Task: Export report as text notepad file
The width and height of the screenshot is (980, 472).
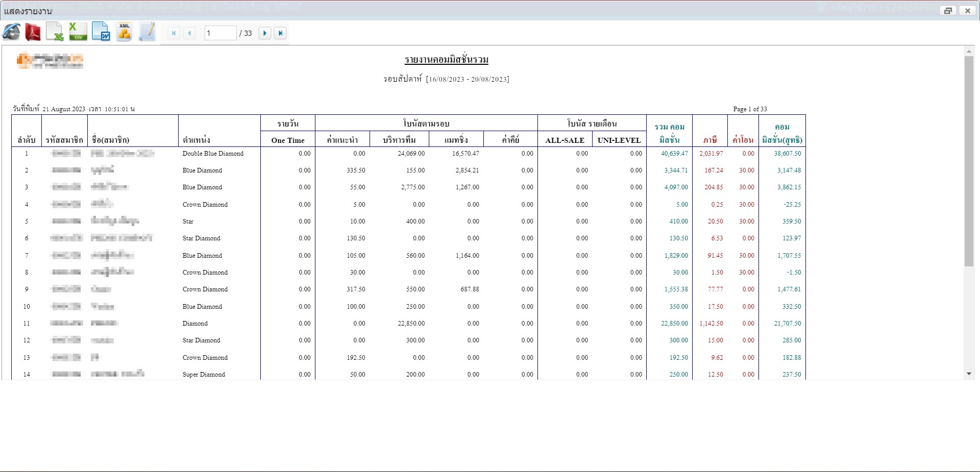Action: click(147, 33)
